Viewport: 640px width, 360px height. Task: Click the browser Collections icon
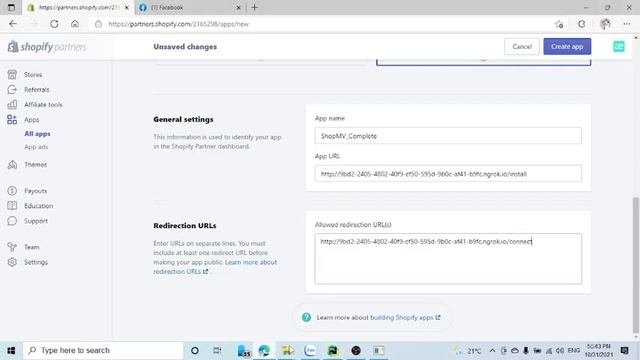(x=582, y=24)
